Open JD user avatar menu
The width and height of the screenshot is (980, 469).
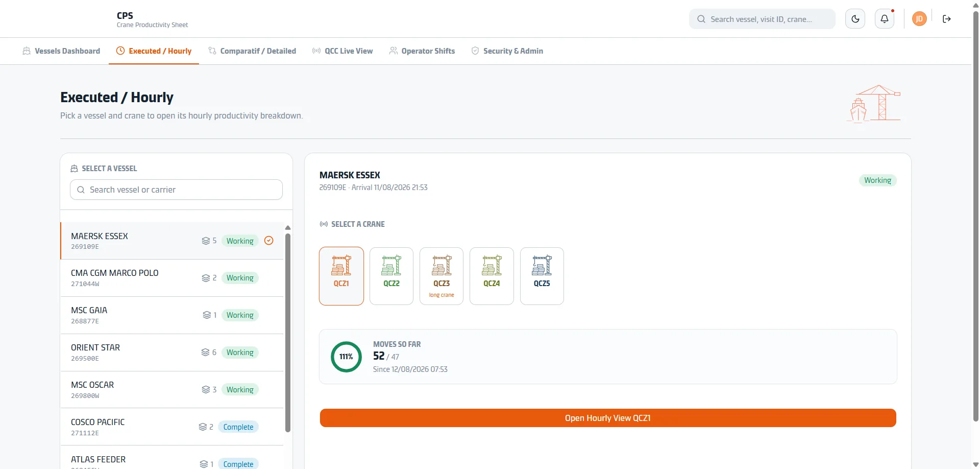pos(919,19)
